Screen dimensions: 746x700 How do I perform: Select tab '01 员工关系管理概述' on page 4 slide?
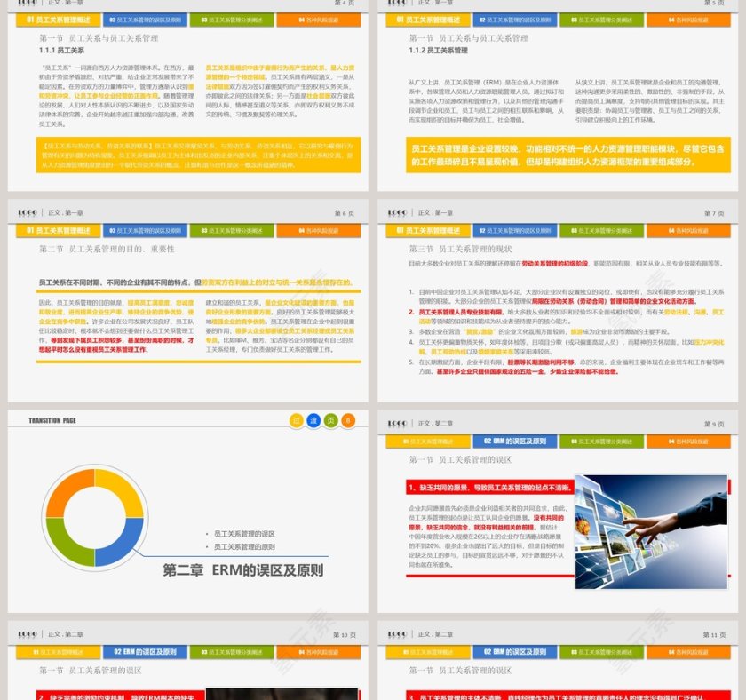pos(57,20)
